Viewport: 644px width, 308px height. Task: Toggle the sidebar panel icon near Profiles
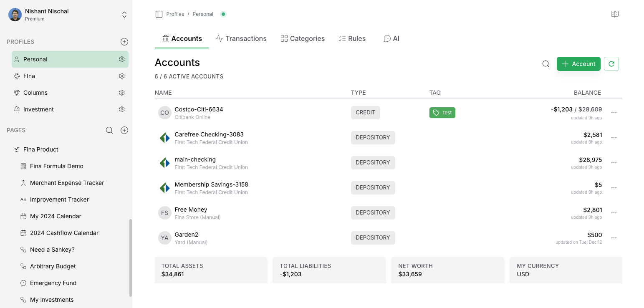[x=159, y=14]
